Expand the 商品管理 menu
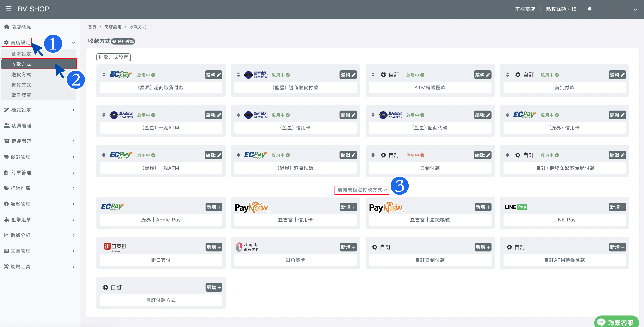The width and height of the screenshot is (644, 327). [x=40, y=141]
